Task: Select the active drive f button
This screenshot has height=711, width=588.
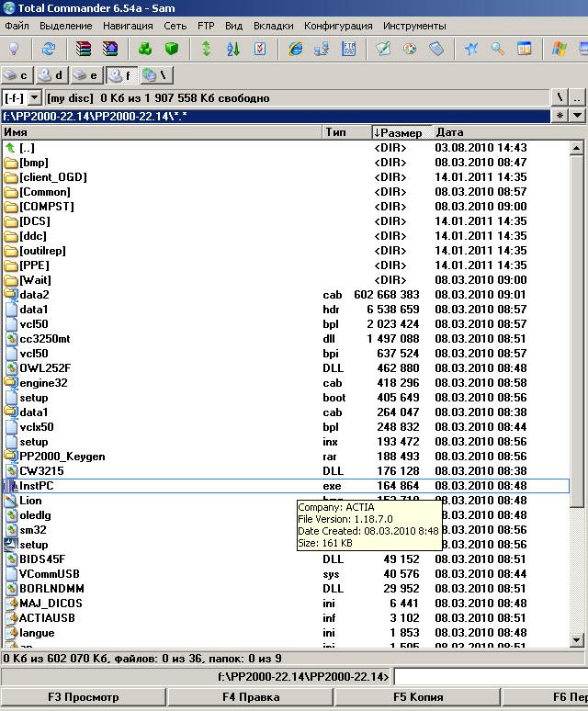Action: 121,75
